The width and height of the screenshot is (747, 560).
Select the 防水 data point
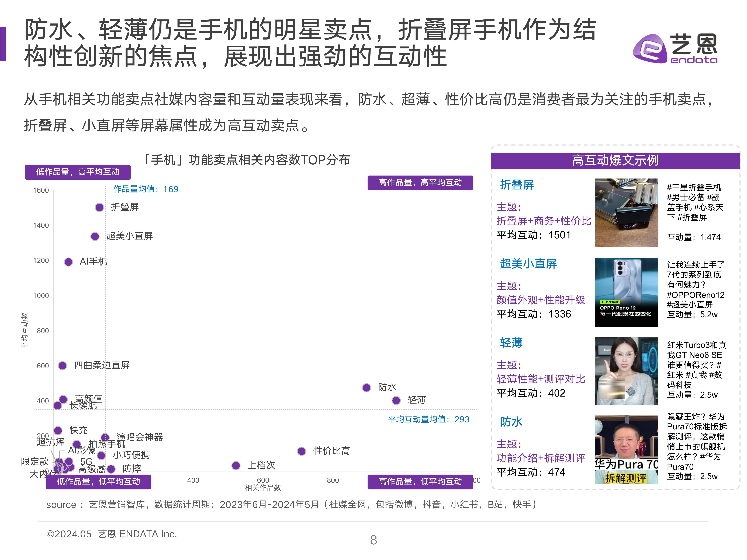click(x=366, y=387)
